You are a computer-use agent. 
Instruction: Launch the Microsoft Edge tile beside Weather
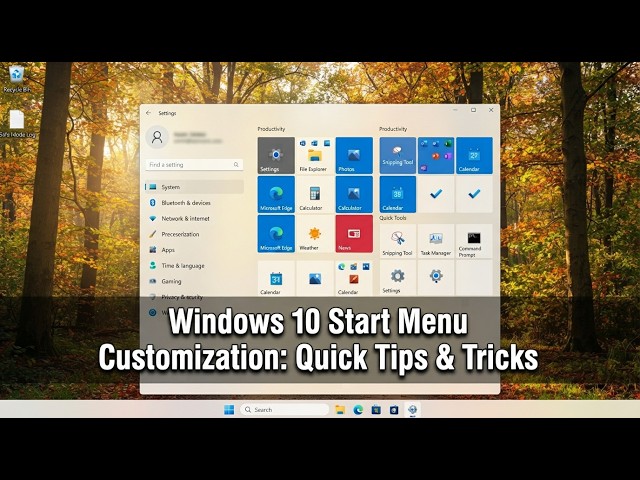pos(276,234)
